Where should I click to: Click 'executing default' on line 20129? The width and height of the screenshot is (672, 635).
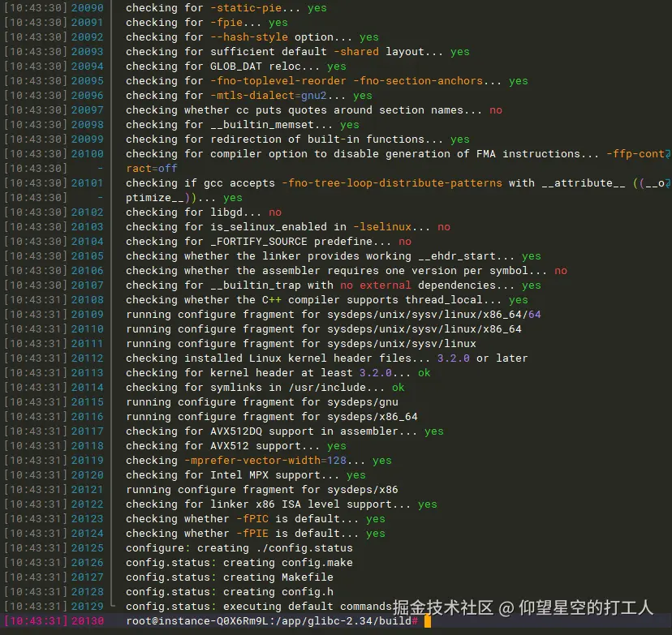[278, 607]
